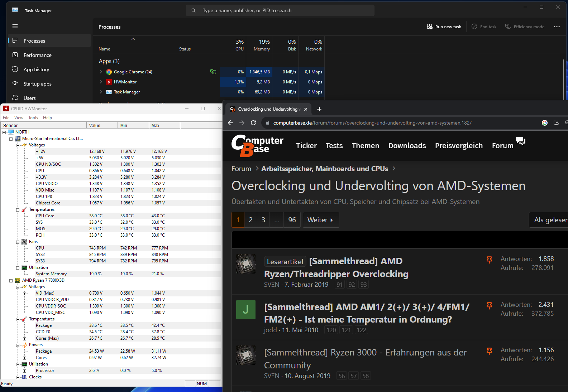
Task: Click the Value column header in HWMonitor
Action: pyautogui.click(x=102, y=125)
